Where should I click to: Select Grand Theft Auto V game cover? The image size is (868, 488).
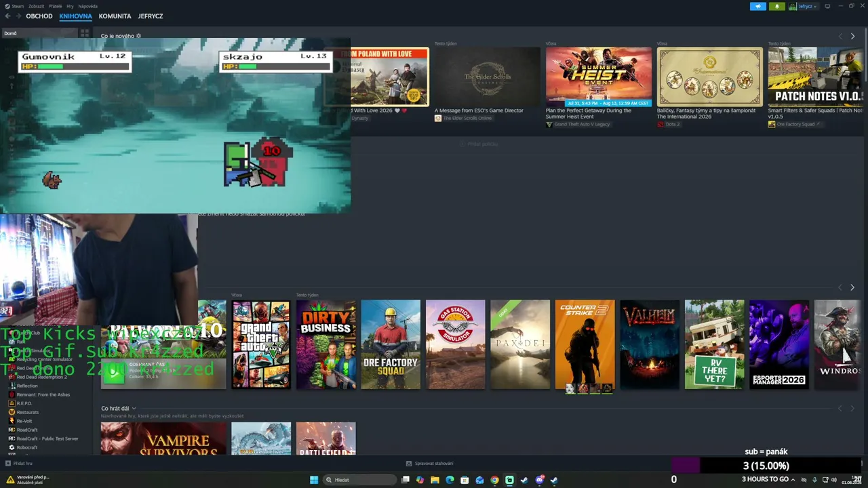[261, 344]
